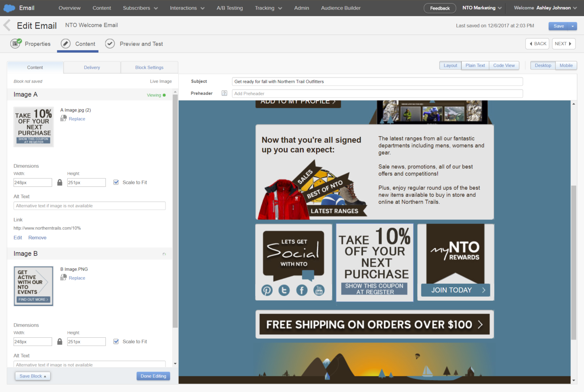This screenshot has width=584, height=392.
Task: Click the Pinterest icon in email preview
Action: coord(267,290)
